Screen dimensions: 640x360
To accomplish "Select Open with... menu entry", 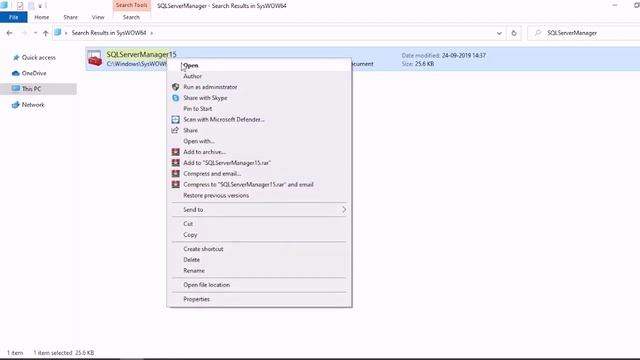I will (259, 141).
